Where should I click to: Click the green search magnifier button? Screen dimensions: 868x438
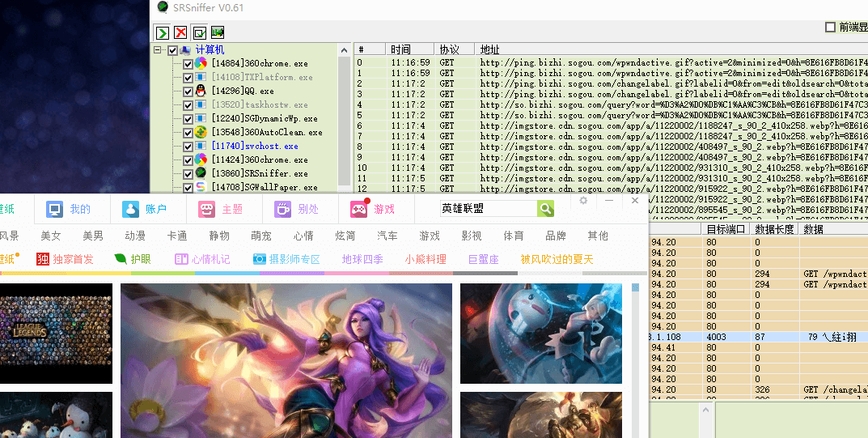point(545,208)
